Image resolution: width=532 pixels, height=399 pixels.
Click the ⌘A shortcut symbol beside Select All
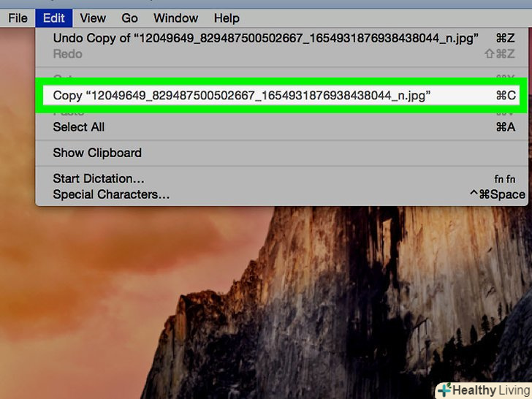click(506, 127)
